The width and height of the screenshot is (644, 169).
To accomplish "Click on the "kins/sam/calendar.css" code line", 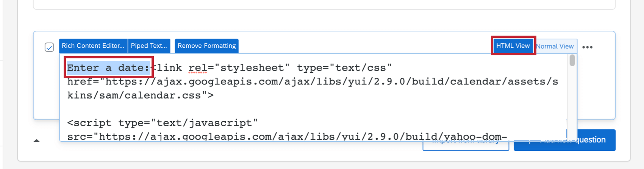I will (140, 95).
